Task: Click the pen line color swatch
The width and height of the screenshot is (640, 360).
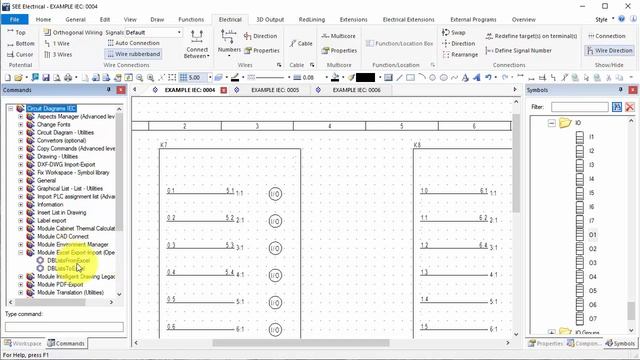Action: click(x=235, y=78)
